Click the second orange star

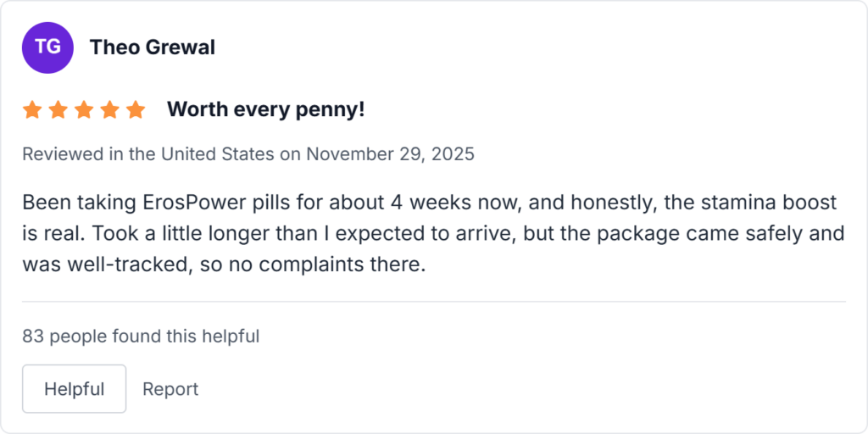pos(58,110)
